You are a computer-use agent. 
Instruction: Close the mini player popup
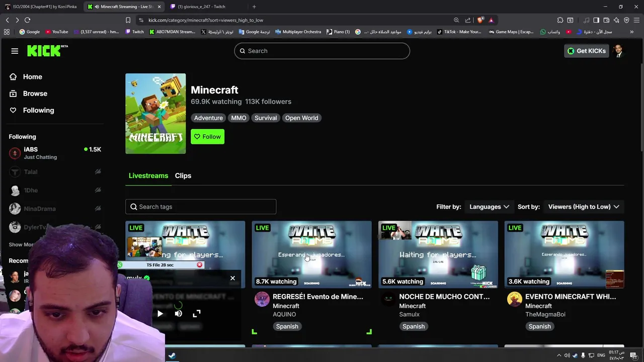pos(232,278)
